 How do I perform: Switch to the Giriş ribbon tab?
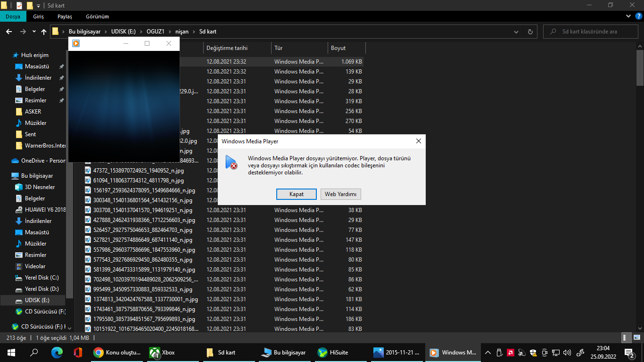click(39, 16)
